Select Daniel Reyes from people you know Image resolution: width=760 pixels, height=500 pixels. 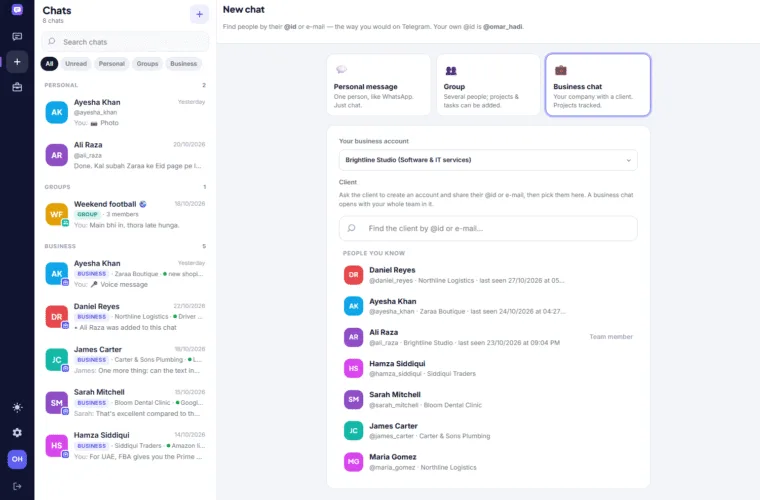coord(488,275)
